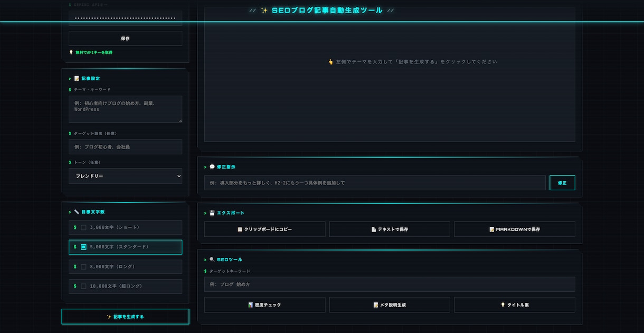Viewport: 644px width, 333px height.
Task: Click the clipboard icon on copy button
Action: tap(240, 229)
